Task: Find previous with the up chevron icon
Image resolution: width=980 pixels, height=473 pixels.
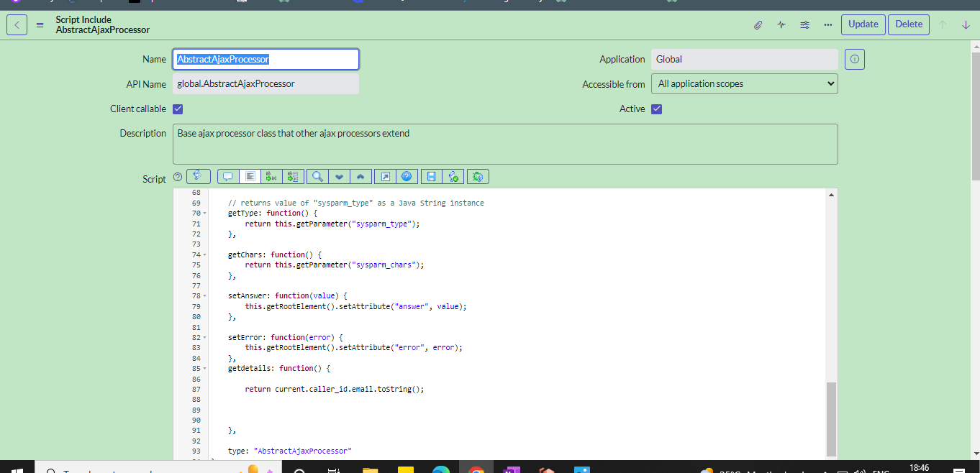Action: tap(360, 176)
